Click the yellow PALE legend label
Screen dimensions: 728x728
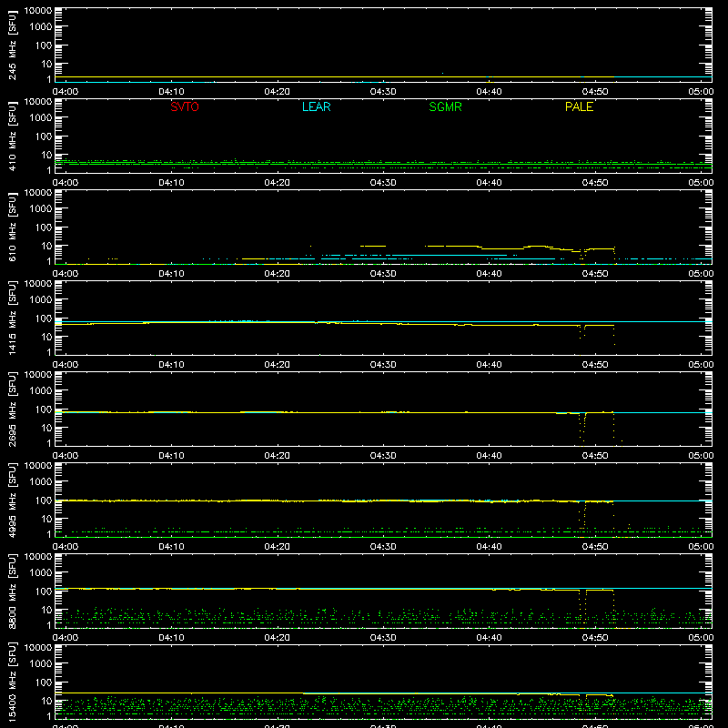(x=579, y=106)
